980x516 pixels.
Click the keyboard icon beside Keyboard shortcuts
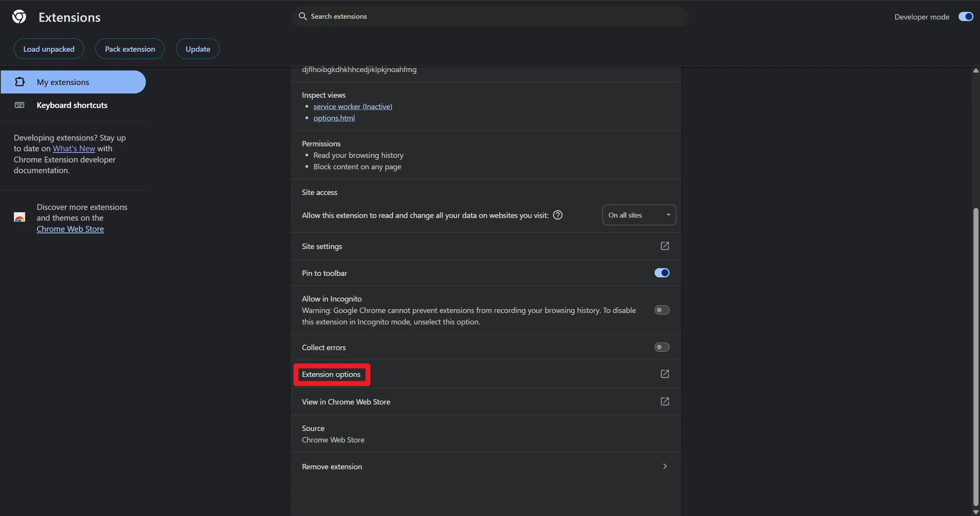point(19,105)
